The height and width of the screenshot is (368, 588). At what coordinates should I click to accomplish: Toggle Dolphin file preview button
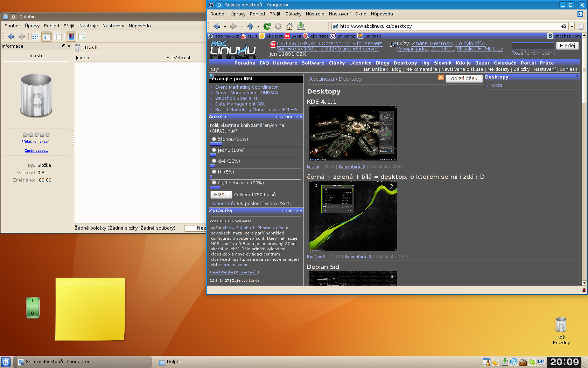coord(71,36)
